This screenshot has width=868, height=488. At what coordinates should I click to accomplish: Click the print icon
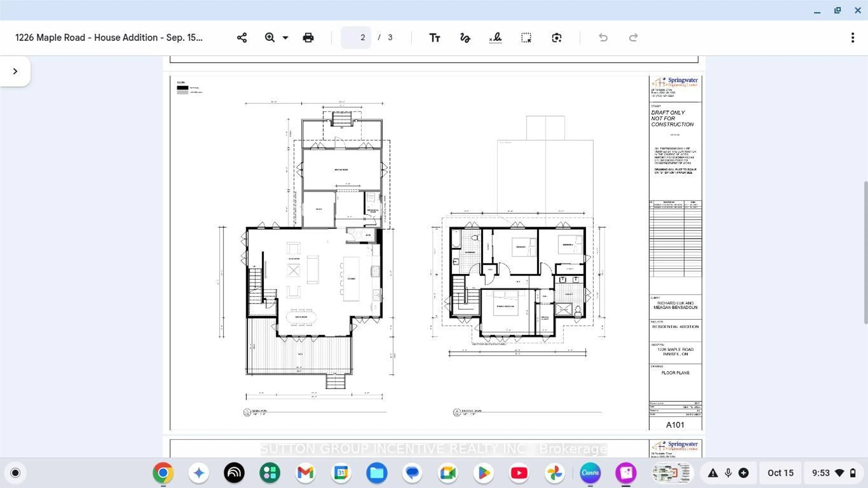308,38
